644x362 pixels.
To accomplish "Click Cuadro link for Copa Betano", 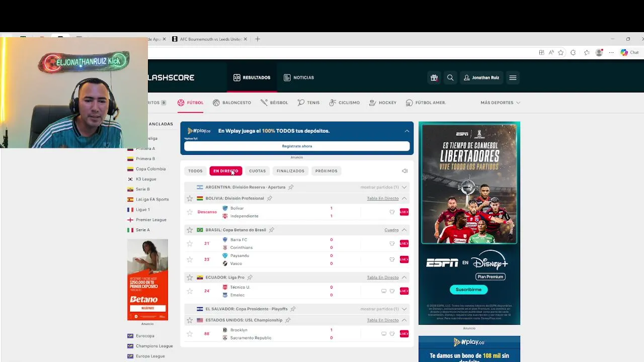I will point(391,230).
